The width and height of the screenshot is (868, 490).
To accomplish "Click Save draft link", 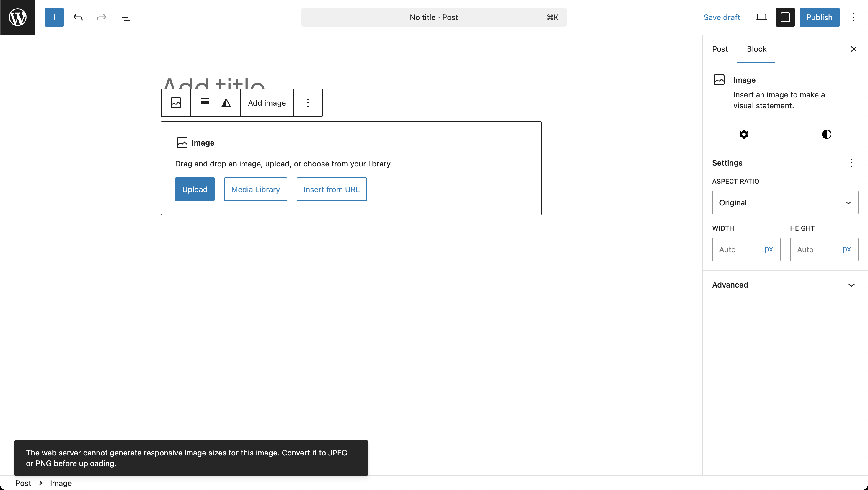I will (x=722, y=17).
